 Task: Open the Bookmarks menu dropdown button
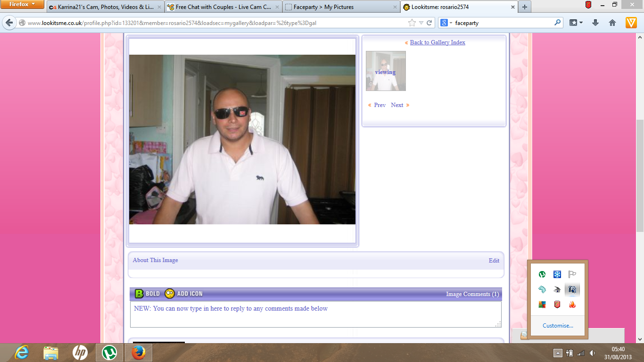point(576,23)
